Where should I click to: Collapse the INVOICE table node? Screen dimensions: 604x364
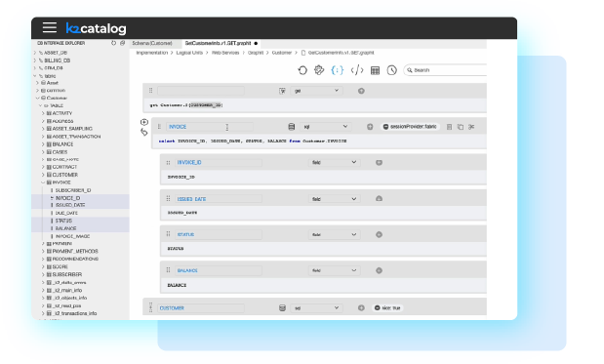click(43, 182)
